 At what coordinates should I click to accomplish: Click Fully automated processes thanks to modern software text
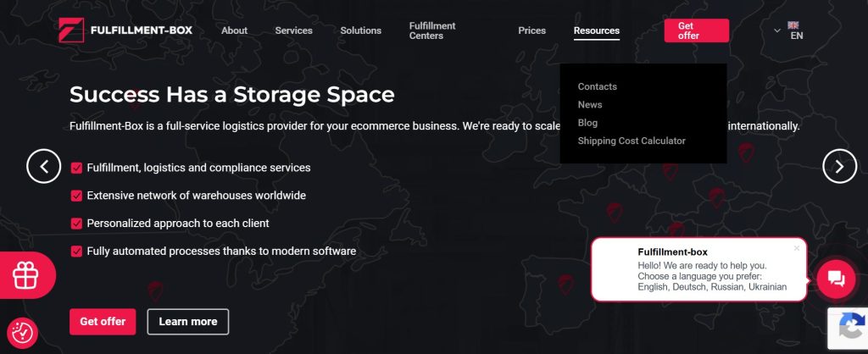(x=221, y=252)
